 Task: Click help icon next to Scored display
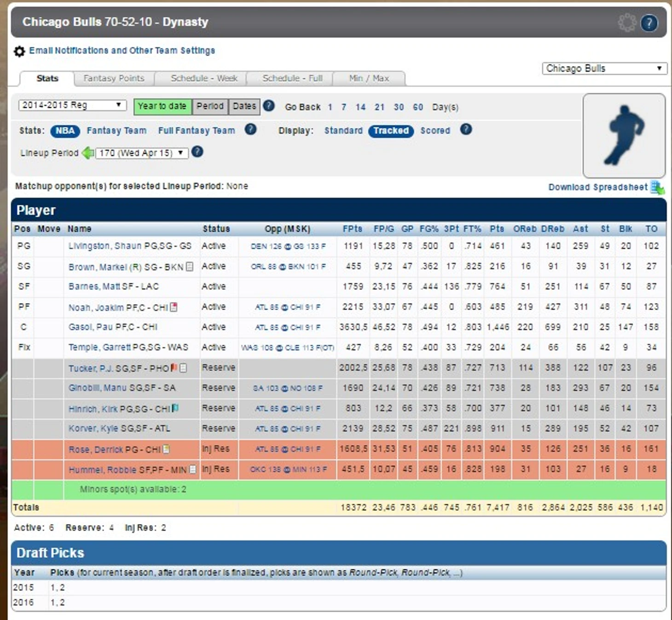466,130
